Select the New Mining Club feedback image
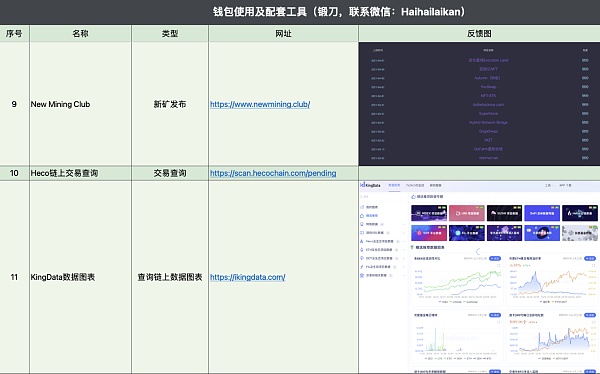The height and width of the screenshot is (374, 600). coord(479,104)
